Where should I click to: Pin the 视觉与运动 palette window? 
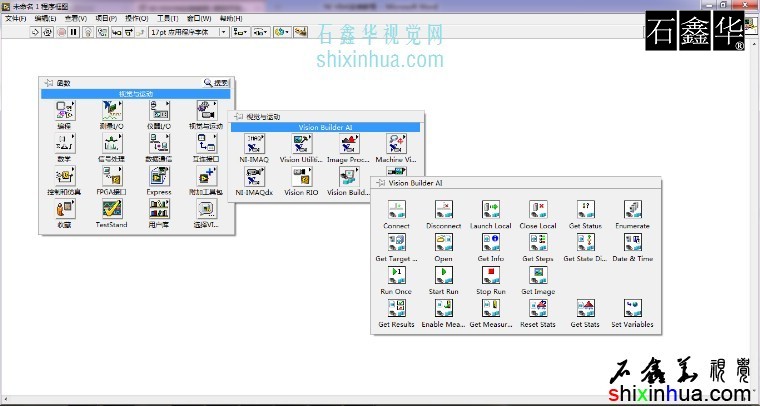pos(238,116)
